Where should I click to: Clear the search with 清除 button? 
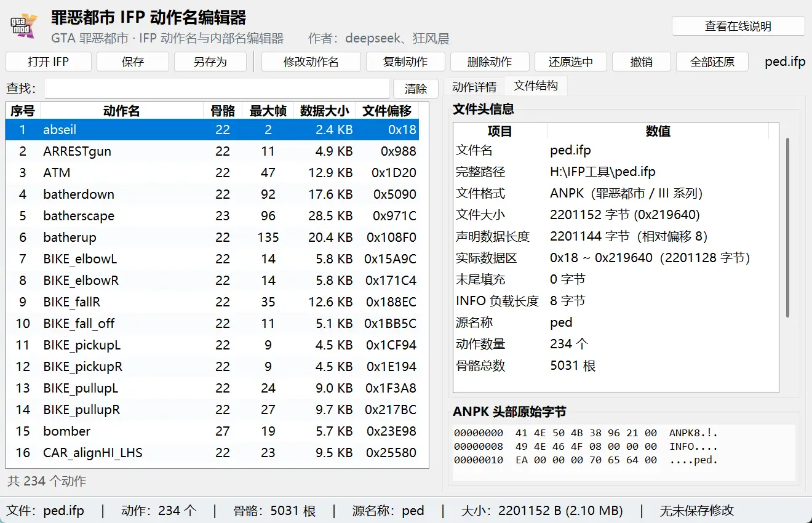pos(416,89)
